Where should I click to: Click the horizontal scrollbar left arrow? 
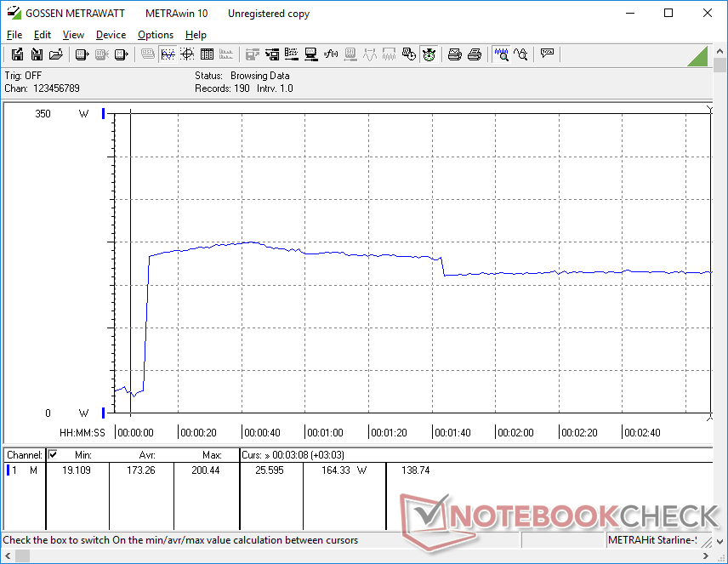[x=8, y=555]
